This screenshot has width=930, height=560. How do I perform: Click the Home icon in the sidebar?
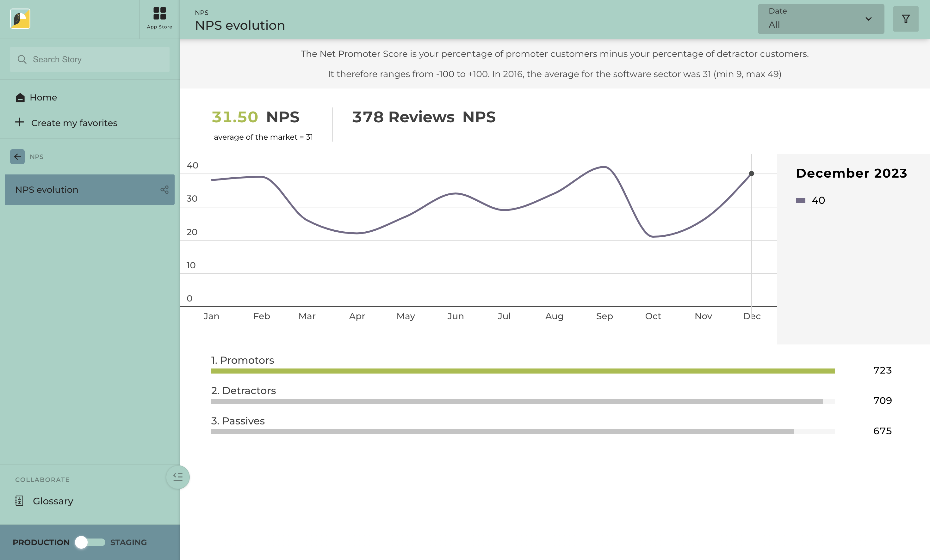pyautogui.click(x=20, y=97)
